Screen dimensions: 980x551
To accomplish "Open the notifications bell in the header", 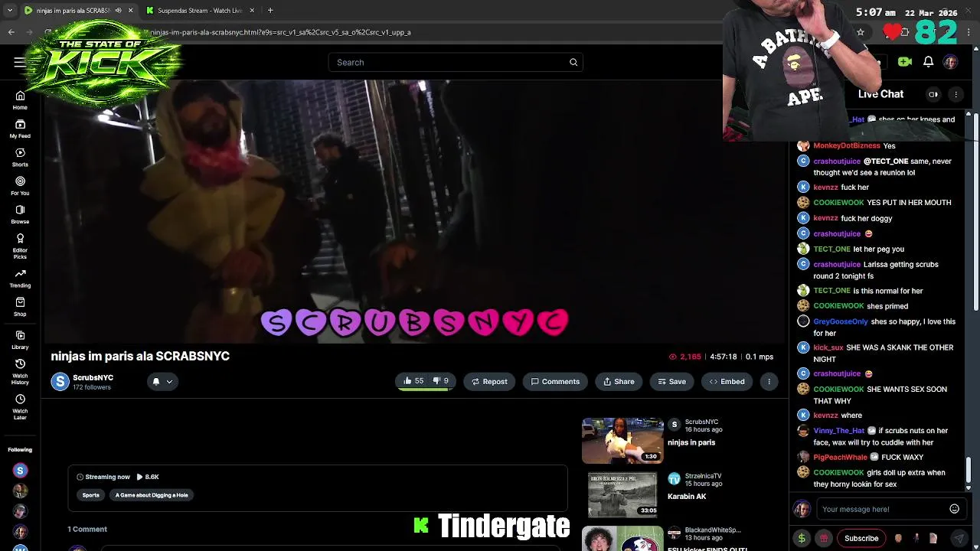I will (928, 62).
